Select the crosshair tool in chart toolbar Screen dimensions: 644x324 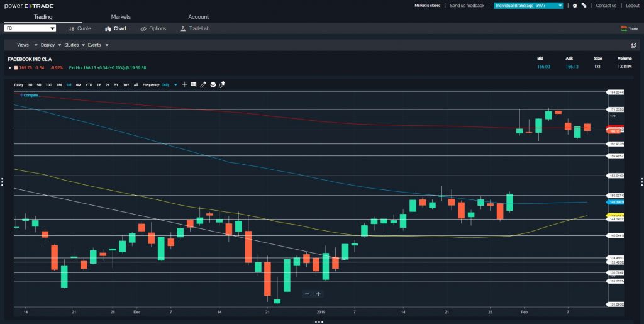click(184, 84)
